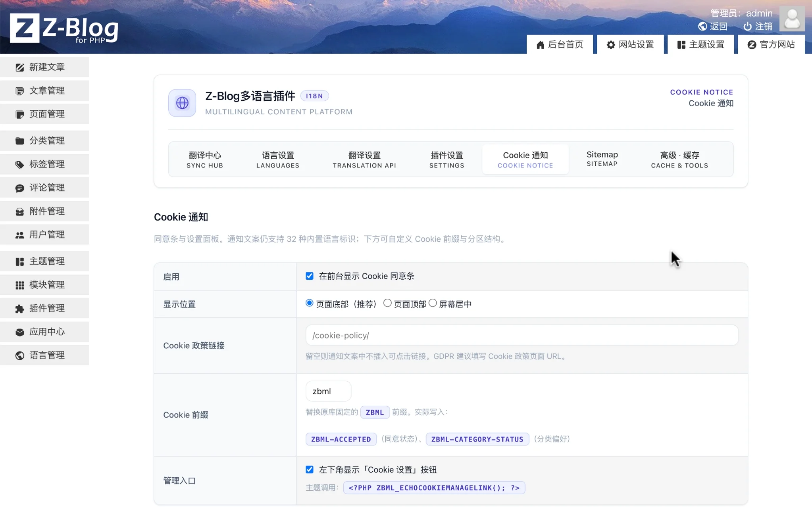Open the 插件设置 Settings tab

(x=447, y=159)
